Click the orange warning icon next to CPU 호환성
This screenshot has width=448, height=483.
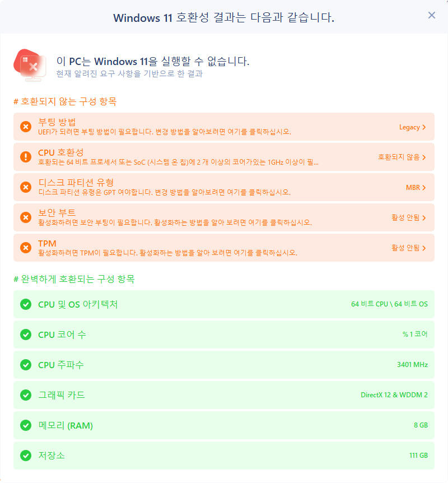click(x=25, y=157)
